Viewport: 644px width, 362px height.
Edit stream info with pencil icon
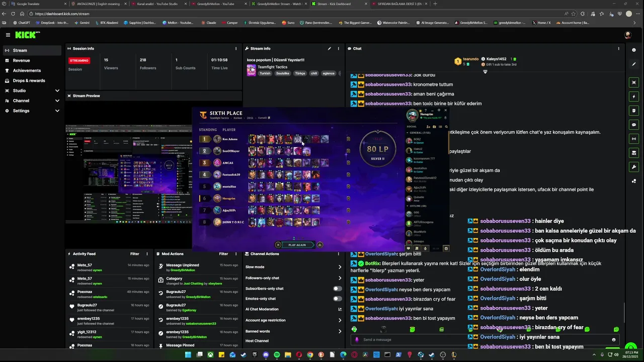[x=330, y=49]
